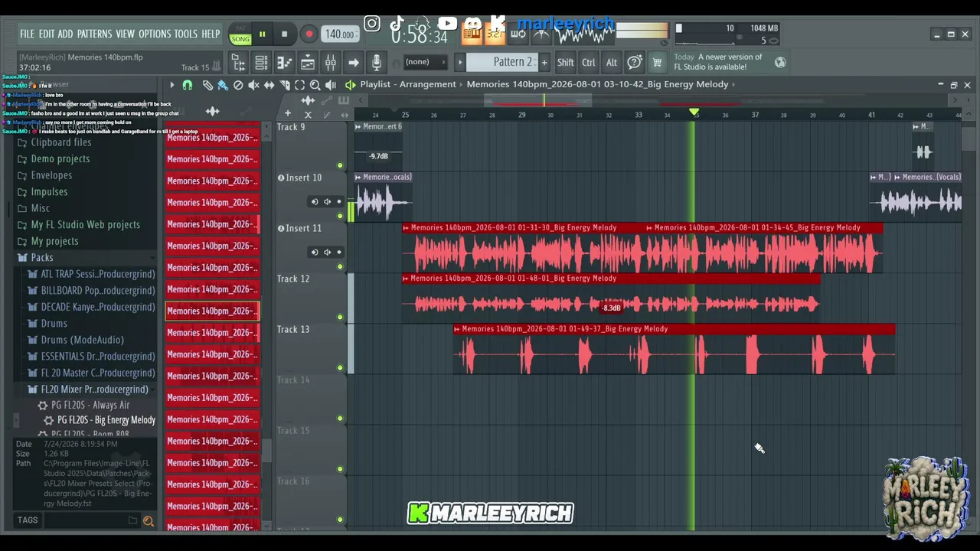
Task: Add a new pattern with plus button
Action: coord(544,62)
